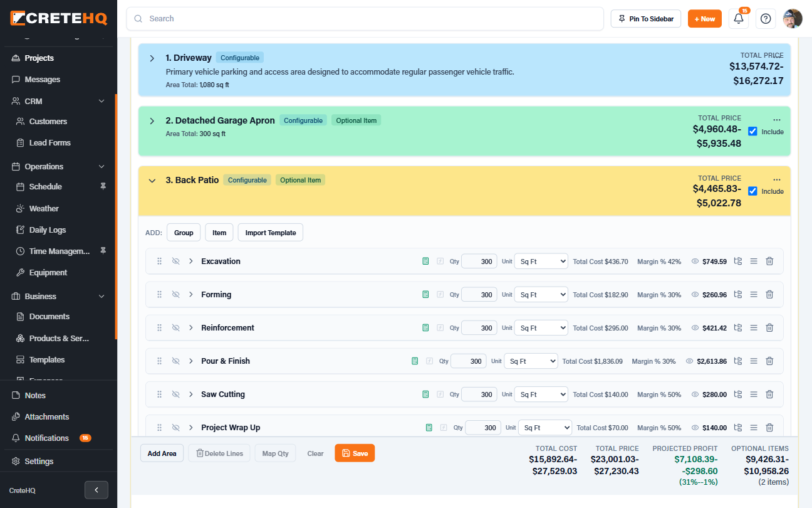
Task: Click the formula icon on Forming row
Action: click(440, 295)
